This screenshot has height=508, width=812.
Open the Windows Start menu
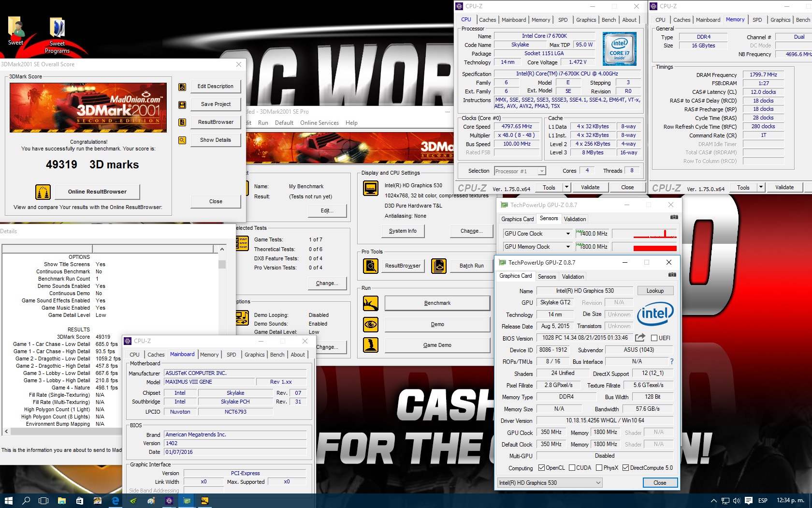(8, 501)
